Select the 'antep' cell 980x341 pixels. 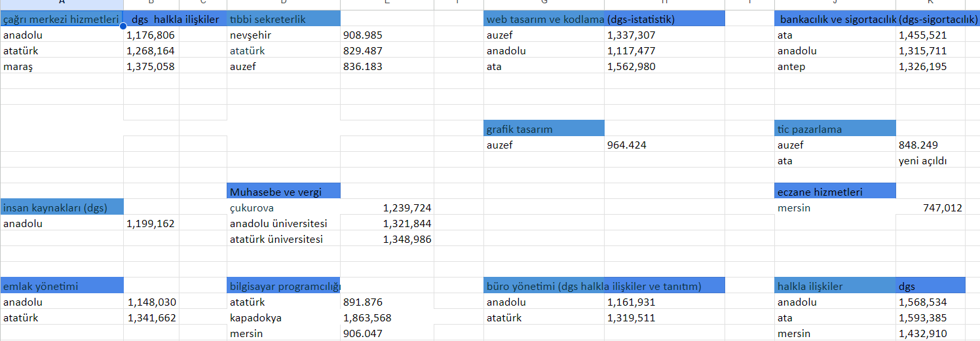pyautogui.click(x=835, y=66)
